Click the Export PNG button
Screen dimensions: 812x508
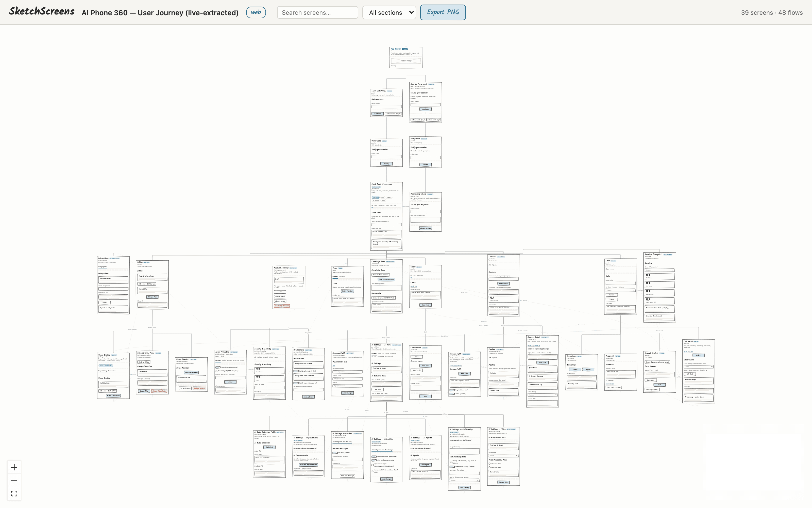pos(443,12)
